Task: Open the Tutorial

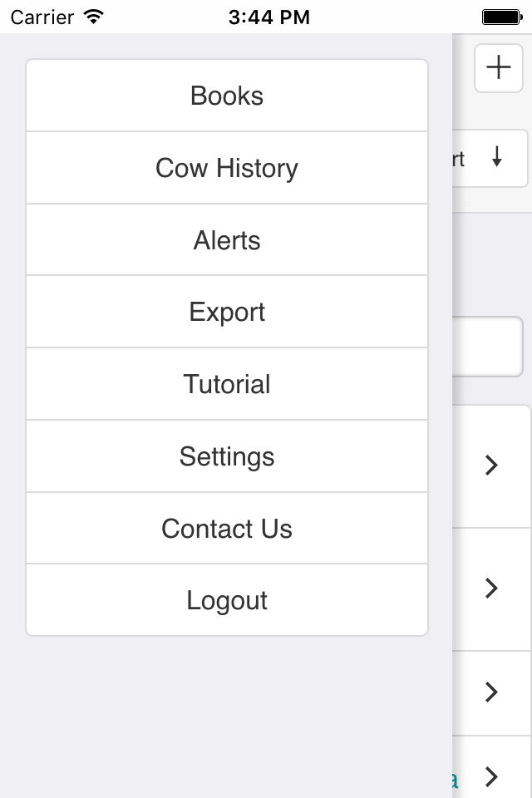Action: [x=227, y=384]
